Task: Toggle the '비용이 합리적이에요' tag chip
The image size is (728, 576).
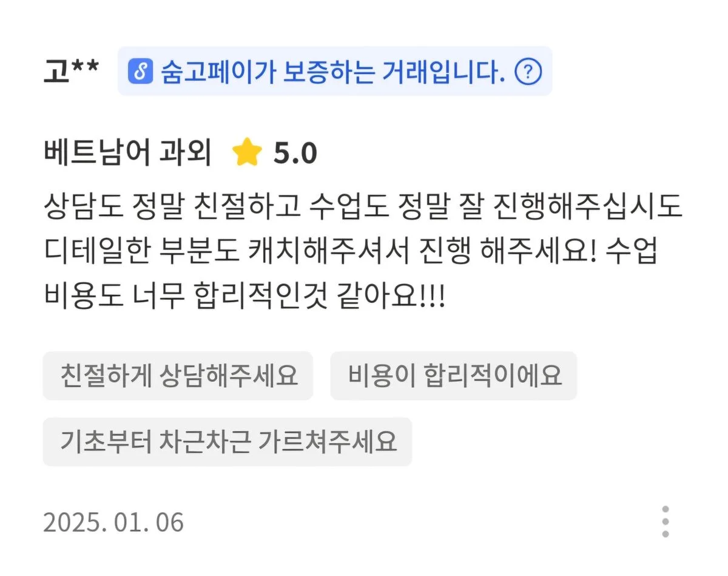Action: click(x=454, y=376)
